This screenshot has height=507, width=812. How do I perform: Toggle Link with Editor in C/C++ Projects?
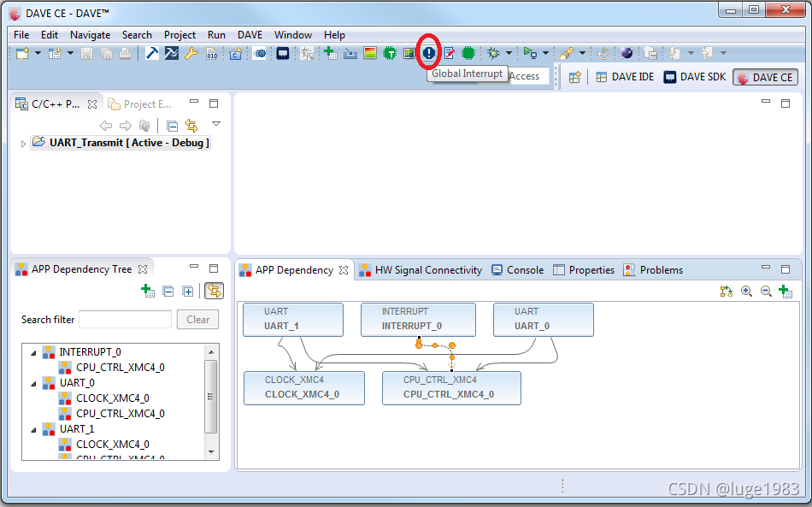tap(191, 126)
